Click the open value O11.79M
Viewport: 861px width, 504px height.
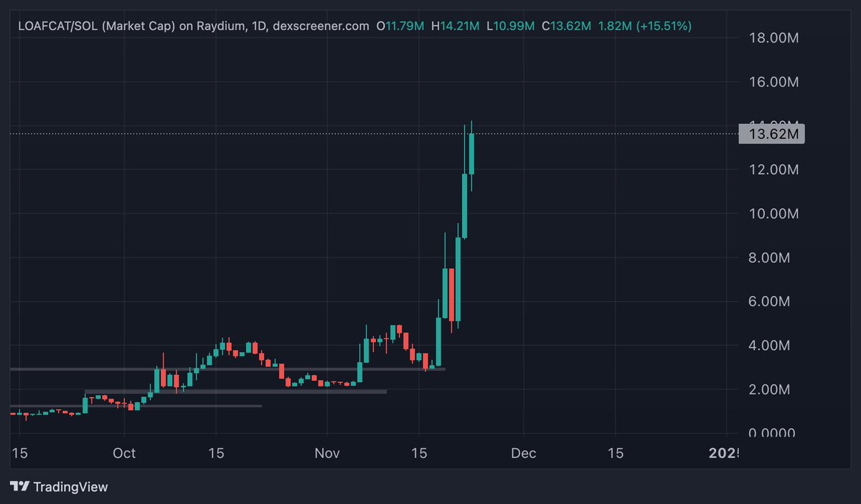[400, 27]
